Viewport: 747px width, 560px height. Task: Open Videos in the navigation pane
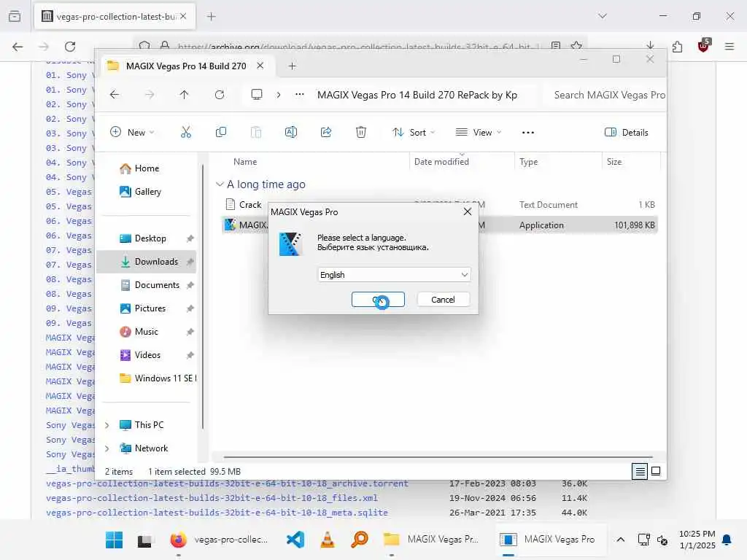[x=147, y=355]
